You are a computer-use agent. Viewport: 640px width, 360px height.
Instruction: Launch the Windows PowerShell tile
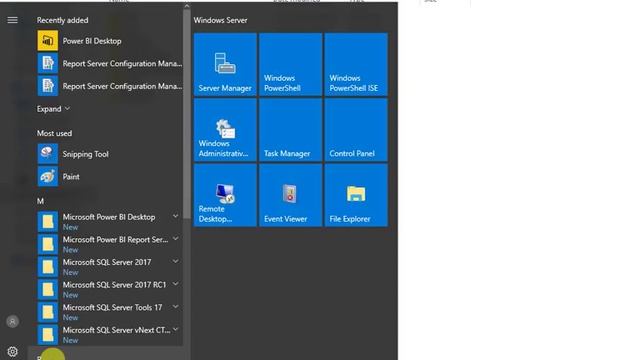point(291,64)
